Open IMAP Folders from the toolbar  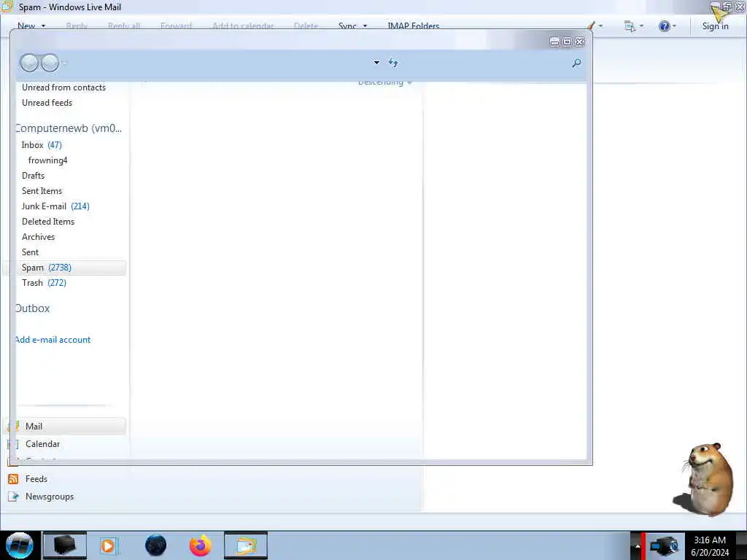click(x=413, y=26)
